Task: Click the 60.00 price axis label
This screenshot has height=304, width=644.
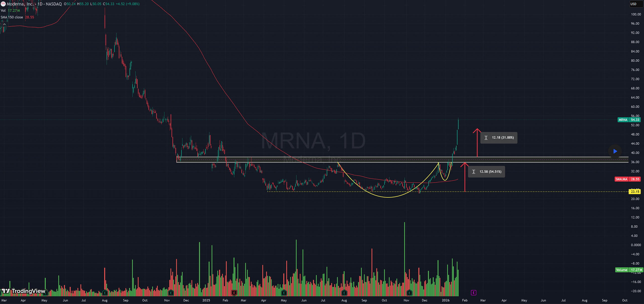Action: click(635, 107)
